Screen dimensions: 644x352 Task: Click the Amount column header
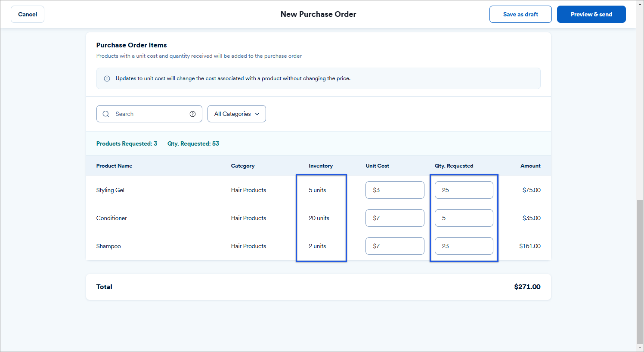[530, 166]
